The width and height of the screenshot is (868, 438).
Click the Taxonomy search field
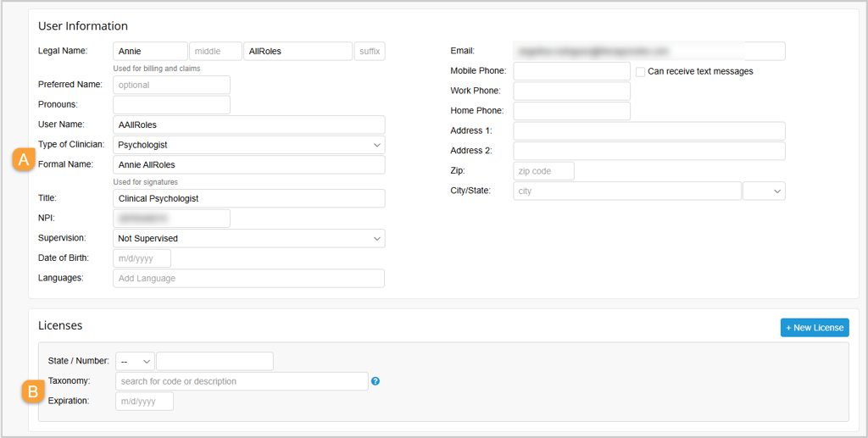pos(242,381)
